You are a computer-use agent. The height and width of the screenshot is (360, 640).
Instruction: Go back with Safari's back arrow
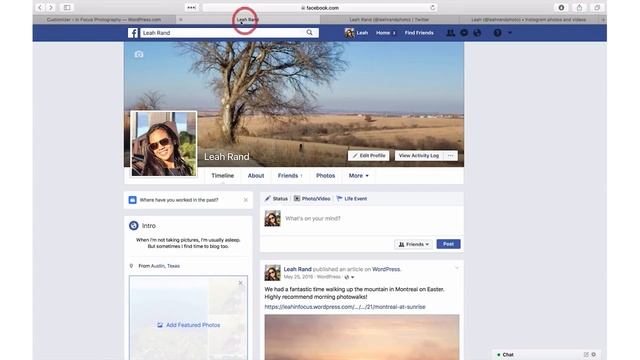(x=40, y=7)
